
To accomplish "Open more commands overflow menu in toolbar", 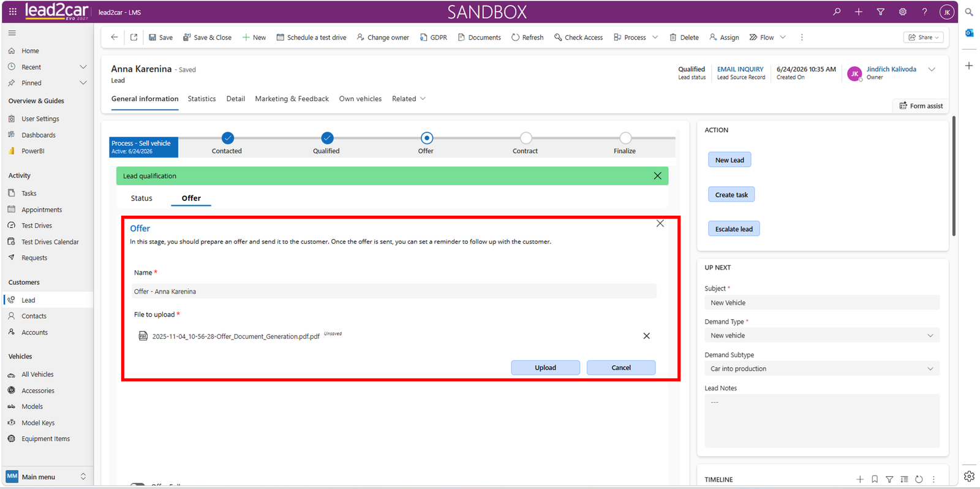I will tap(802, 37).
